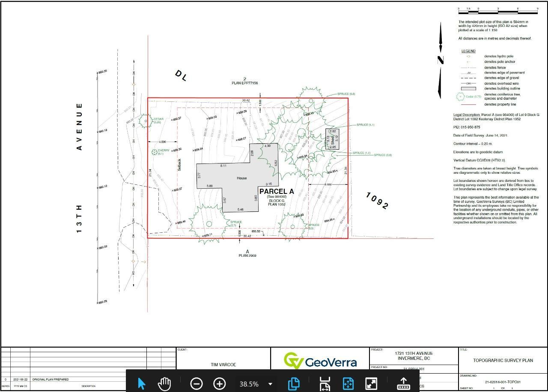
Task: Activate the hand pan tool
Action: pyautogui.click(x=164, y=383)
